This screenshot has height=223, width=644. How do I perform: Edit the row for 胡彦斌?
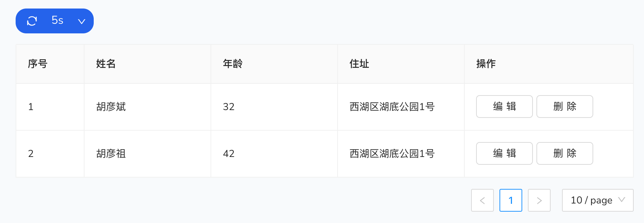[x=504, y=107]
